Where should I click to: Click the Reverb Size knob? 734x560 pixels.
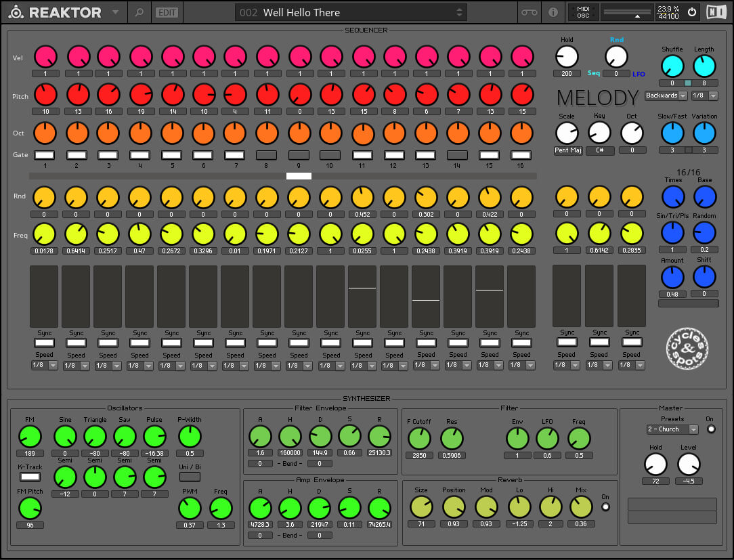[x=421, y=507]
